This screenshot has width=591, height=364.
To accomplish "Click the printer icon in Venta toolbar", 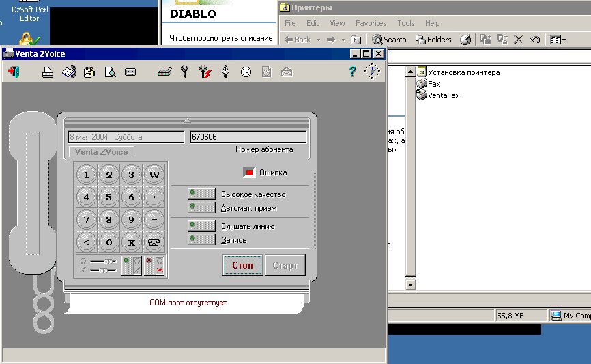I will pos(48,72).
